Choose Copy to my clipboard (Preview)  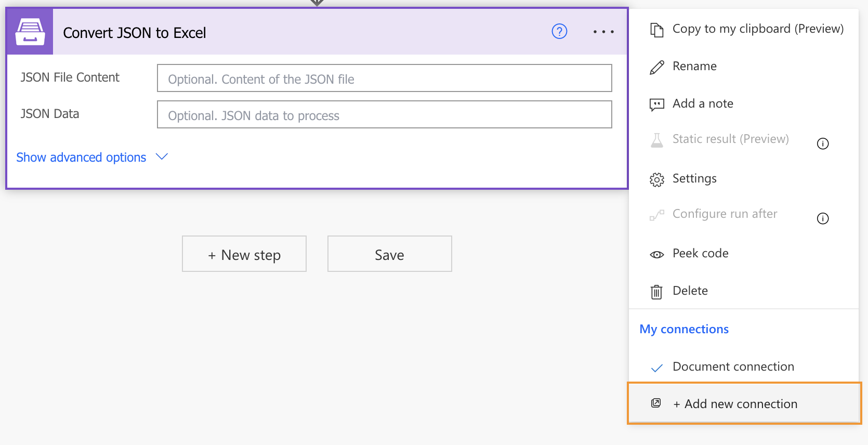click(x=758, y=29)
